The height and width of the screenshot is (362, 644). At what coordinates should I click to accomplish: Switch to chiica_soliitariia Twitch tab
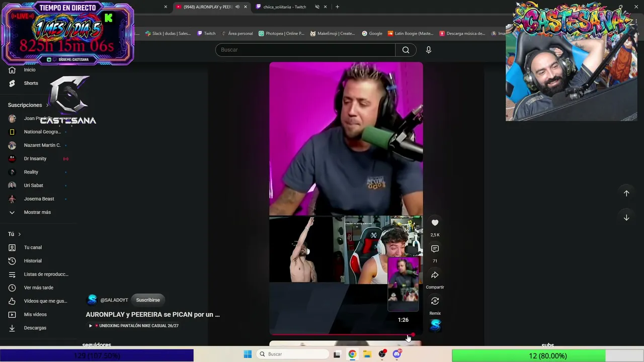(285, 7)
